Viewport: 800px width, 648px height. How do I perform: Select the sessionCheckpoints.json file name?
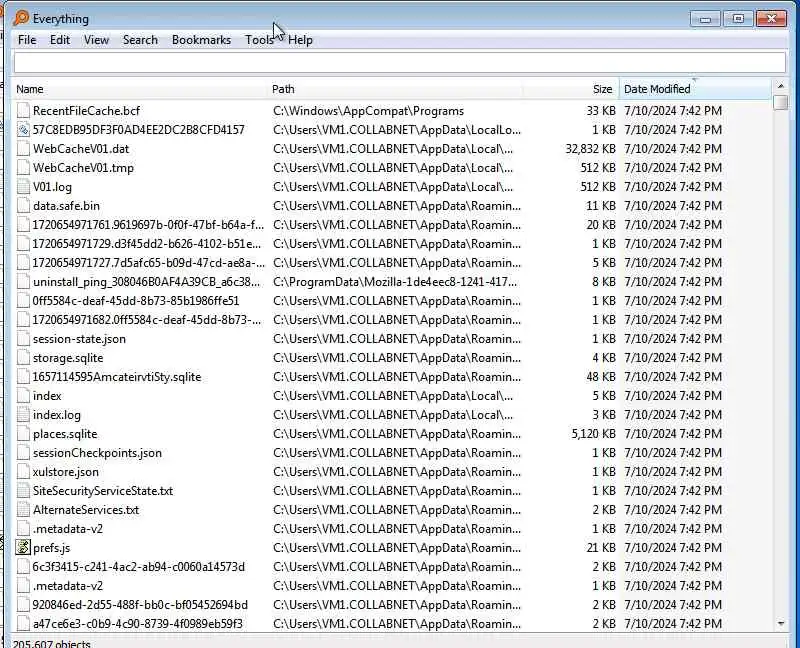pyautogui.click(x=97, y=453)
